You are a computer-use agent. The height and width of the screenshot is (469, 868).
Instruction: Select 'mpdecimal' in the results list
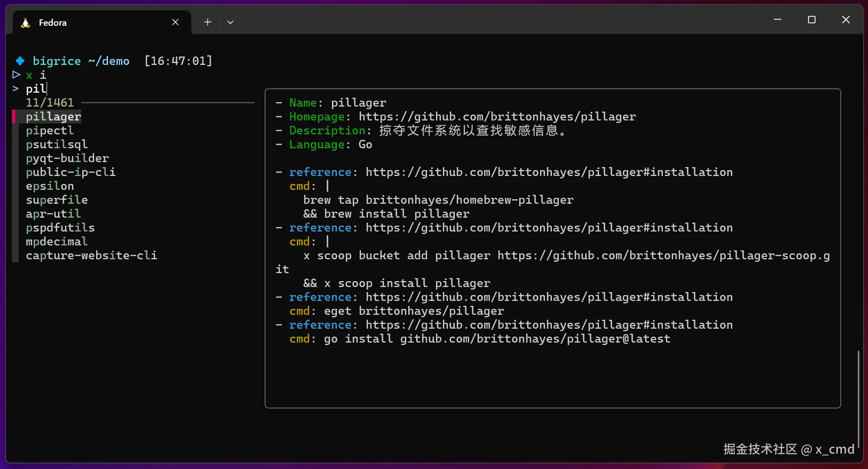[57, 241]
